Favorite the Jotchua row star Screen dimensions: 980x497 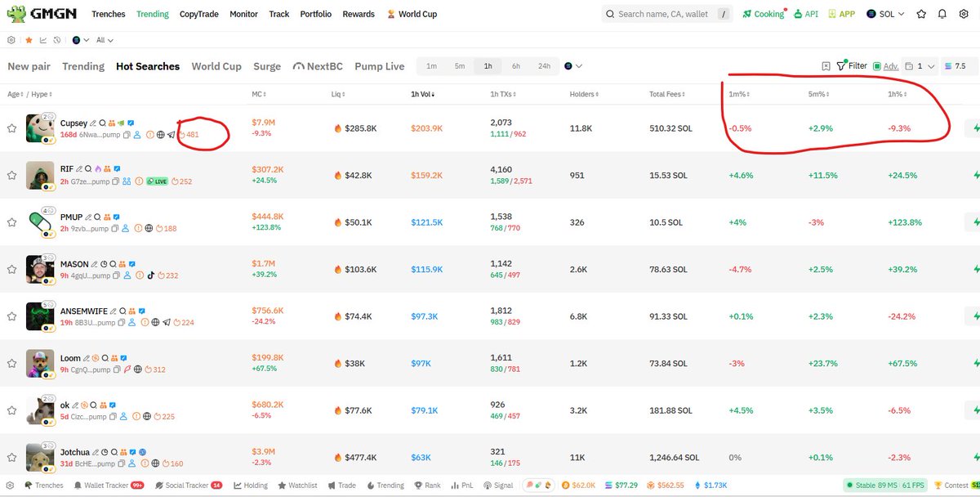pyautogui.click(x=12, y=456)
